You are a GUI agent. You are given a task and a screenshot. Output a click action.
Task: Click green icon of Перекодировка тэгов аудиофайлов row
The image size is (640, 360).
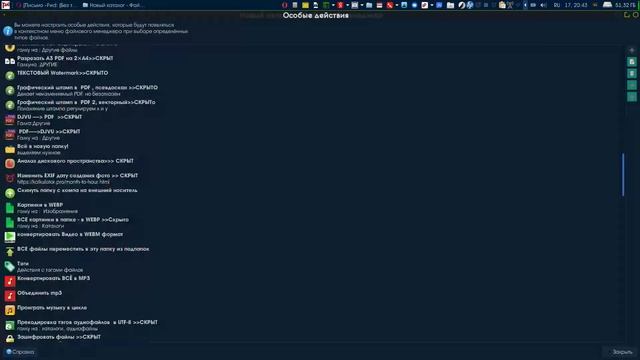(10, 325)
